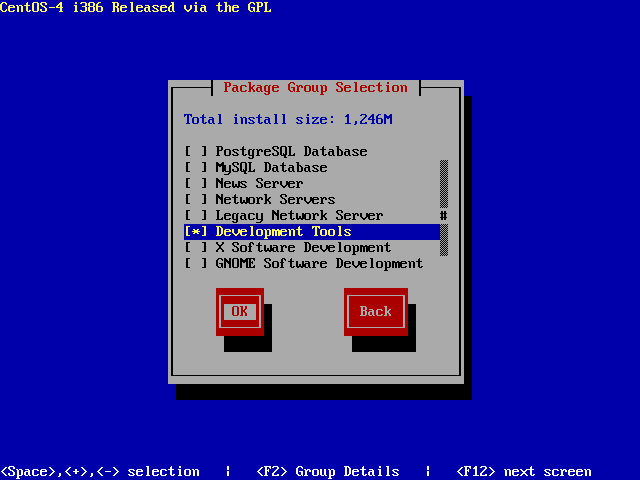
Task: Click the scrollbar track below the thumb
Action: click(444, 240)
